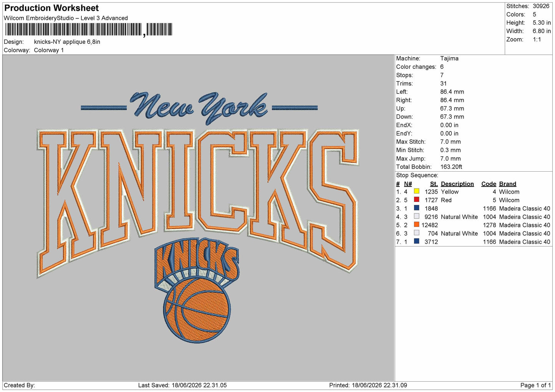Click the Min Stitch value 0.3 mm
The height and width of the screenshot is (392, 555).
click(x=450, y=150)
